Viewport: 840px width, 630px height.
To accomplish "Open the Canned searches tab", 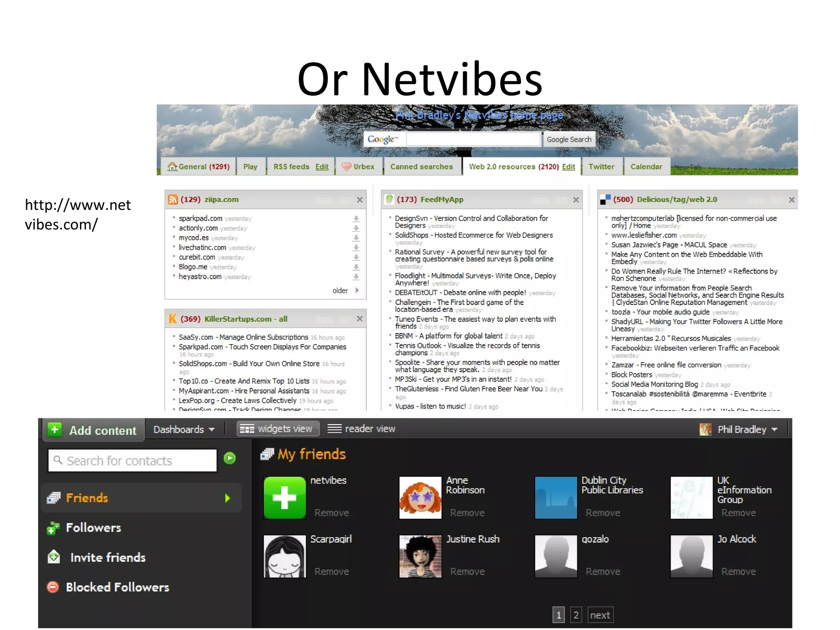I will [422, 167].
